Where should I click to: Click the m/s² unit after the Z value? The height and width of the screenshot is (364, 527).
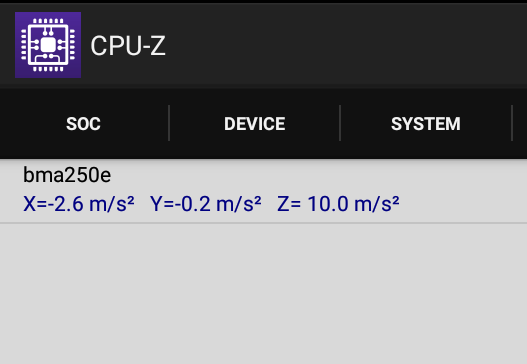point(377,204)
